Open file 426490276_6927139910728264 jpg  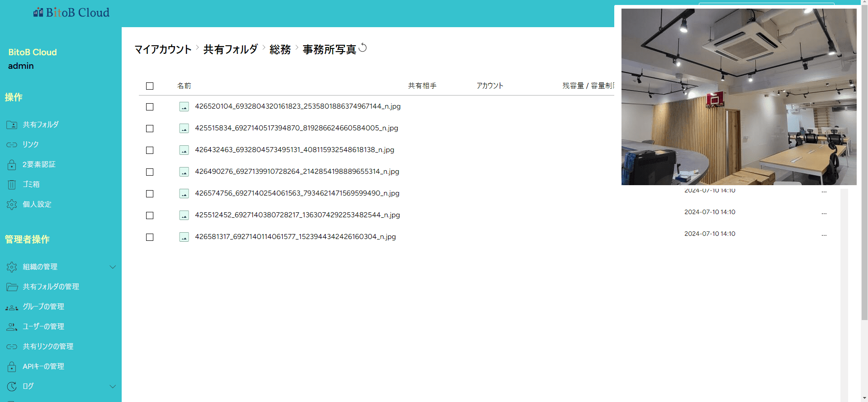297,172
